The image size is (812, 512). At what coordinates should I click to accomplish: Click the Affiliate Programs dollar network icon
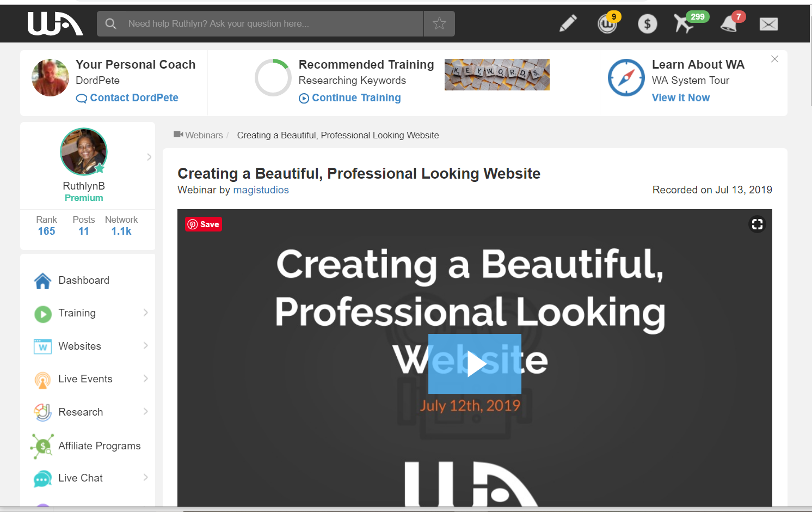pos(42,446)
